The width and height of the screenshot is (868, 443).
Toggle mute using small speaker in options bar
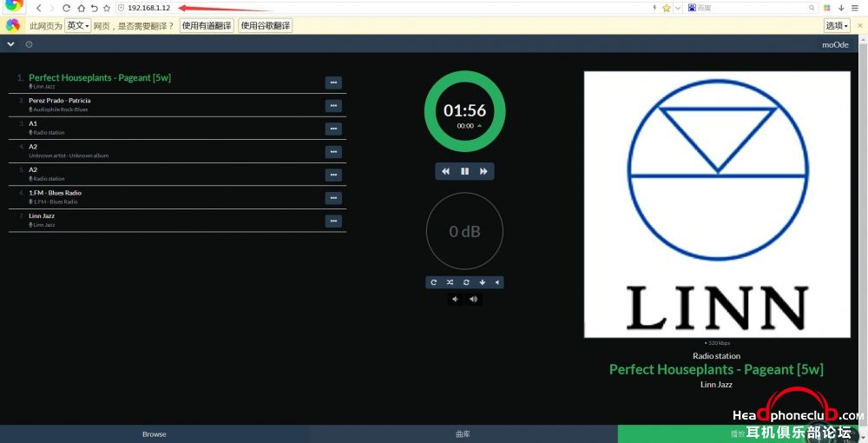497,282
